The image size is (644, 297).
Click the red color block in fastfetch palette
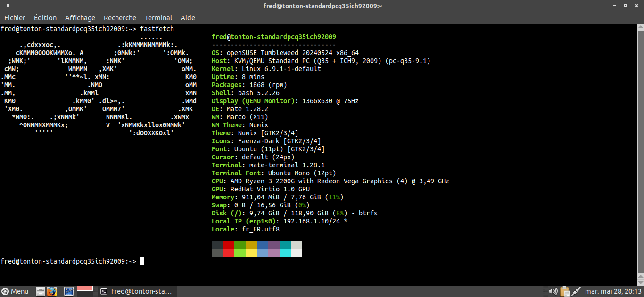click(x=229, y=245)
